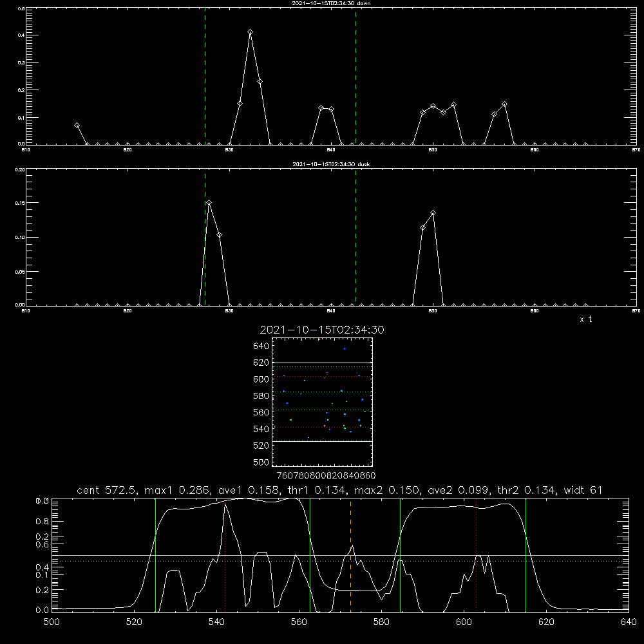Click the '640' label on the bottom plot x-axis
This screenshot has height=644, width=644.
coord(629,622)
